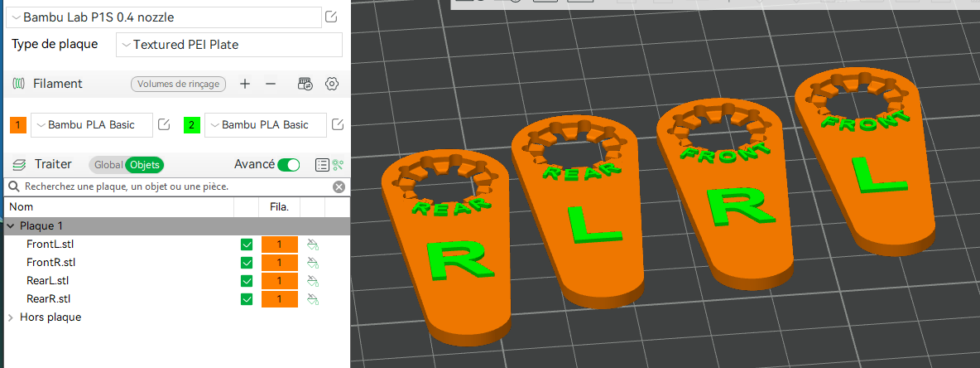Open filament 2 Bambu PLA Basic dropdown
This screenshot has height=368, width=980.
pyautogui.click(x=266, y=125)
